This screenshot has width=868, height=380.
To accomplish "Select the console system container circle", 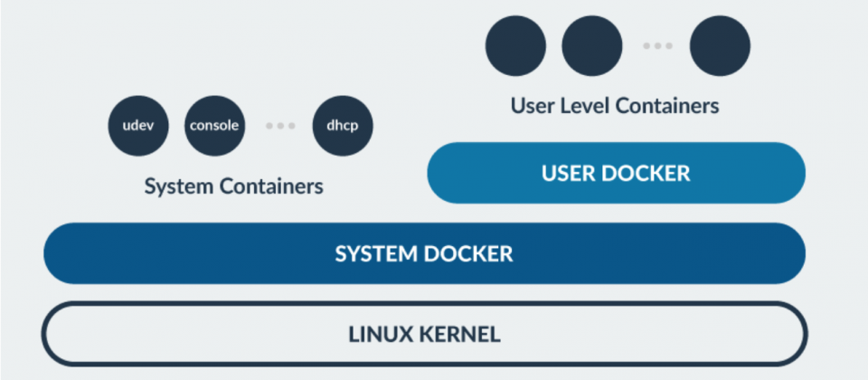I will pyautogui.click(x=214, y=126).
